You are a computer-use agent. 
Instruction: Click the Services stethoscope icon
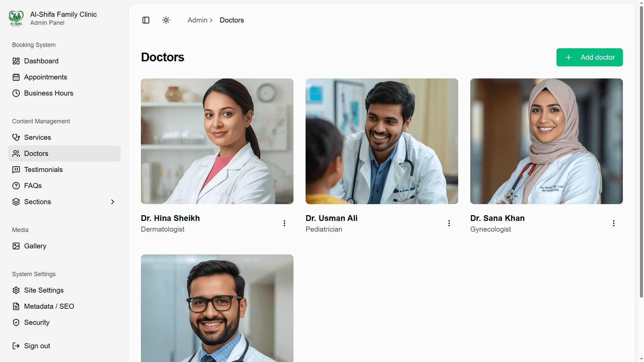16,137
